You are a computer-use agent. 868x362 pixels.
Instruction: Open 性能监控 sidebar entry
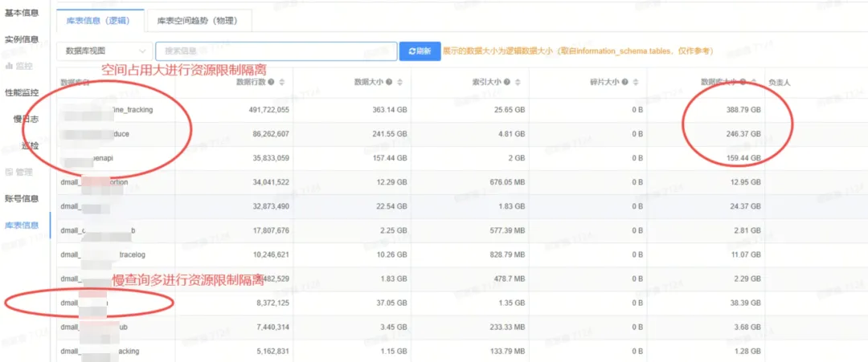point(22,92)
